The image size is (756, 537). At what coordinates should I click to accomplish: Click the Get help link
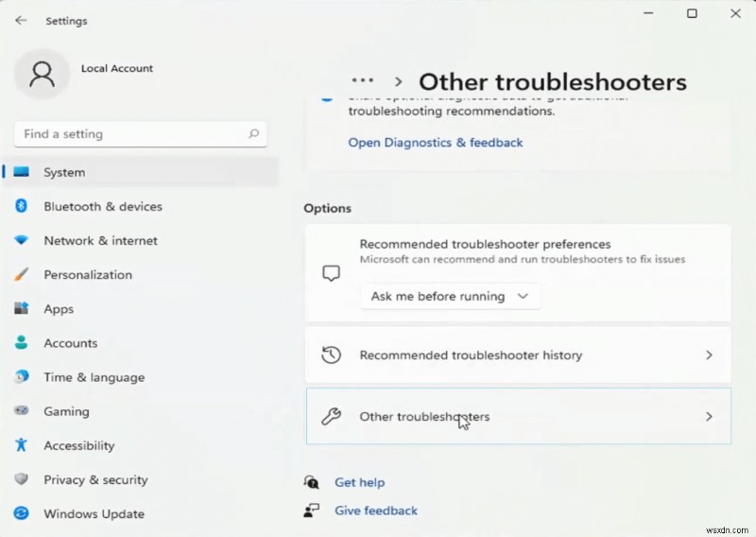(360, 482)
